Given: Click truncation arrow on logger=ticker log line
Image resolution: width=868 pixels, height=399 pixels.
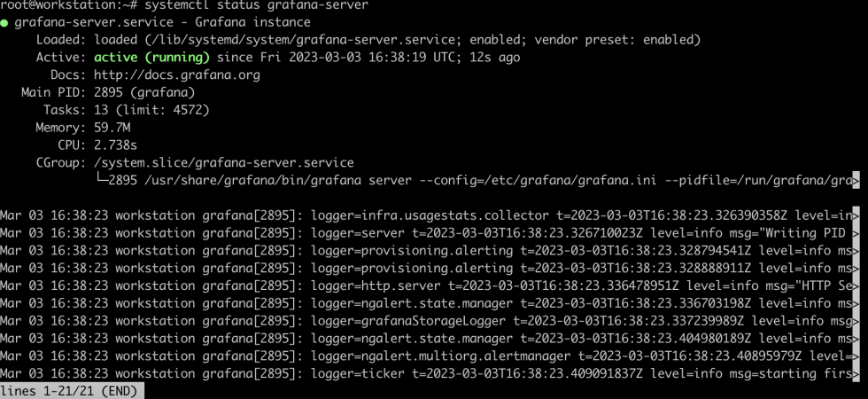Looking at the screenshot, I should click(856, 374).
